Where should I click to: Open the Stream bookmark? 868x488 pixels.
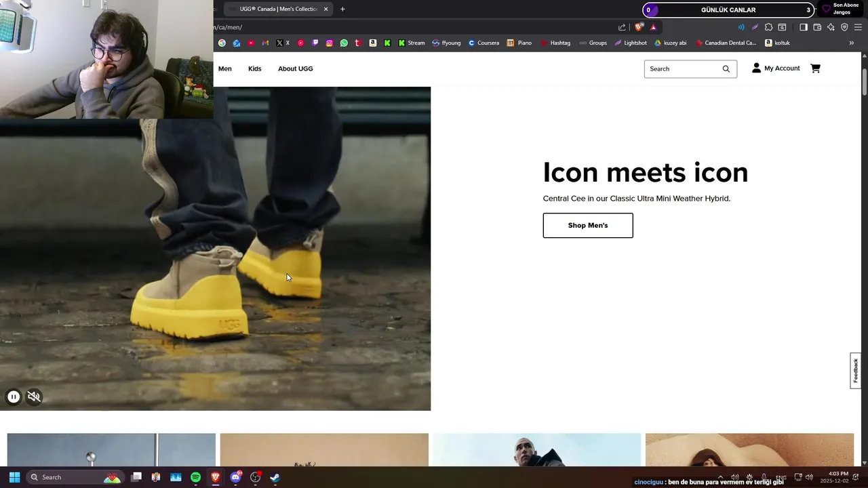(411, 43)
